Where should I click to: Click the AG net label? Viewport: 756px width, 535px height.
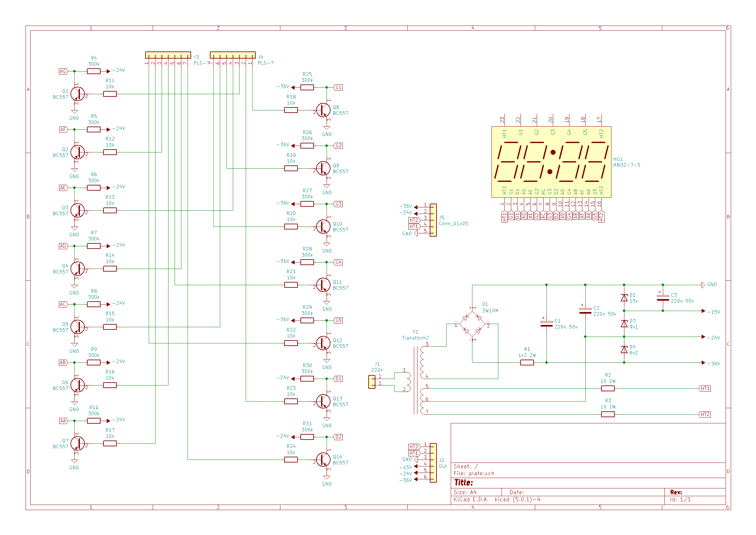pos(63,71)
